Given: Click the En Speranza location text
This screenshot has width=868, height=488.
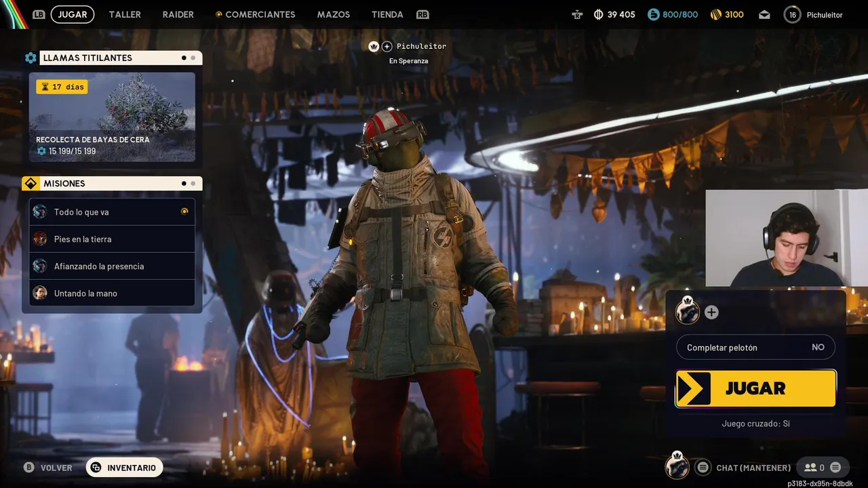Looking at the screenshot, I should 408,61.
